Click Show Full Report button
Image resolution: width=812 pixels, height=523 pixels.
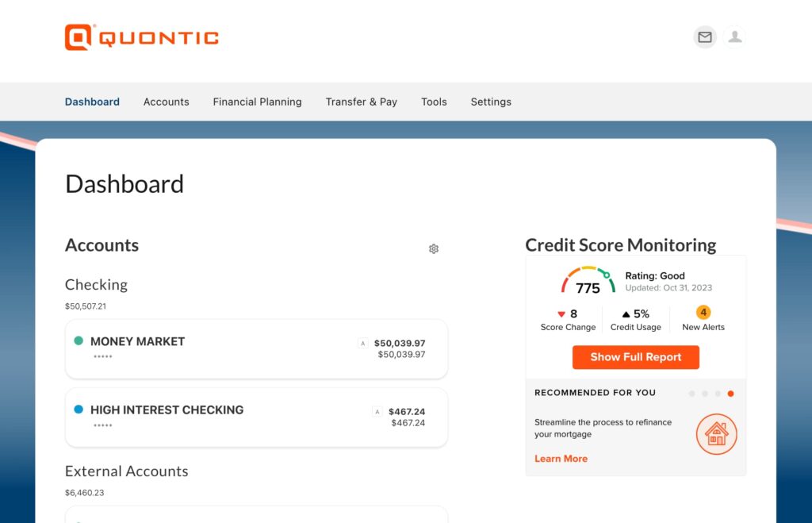[636, 357]
